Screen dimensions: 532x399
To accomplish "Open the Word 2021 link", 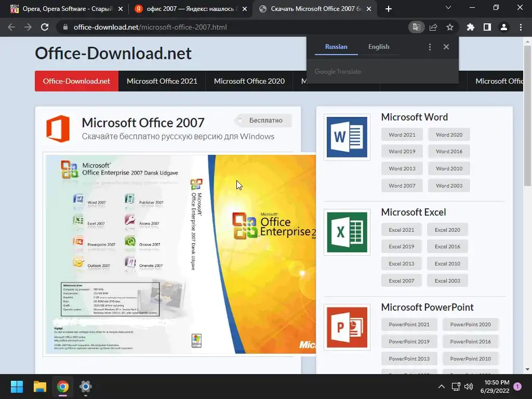I will [x=402, y=135].
